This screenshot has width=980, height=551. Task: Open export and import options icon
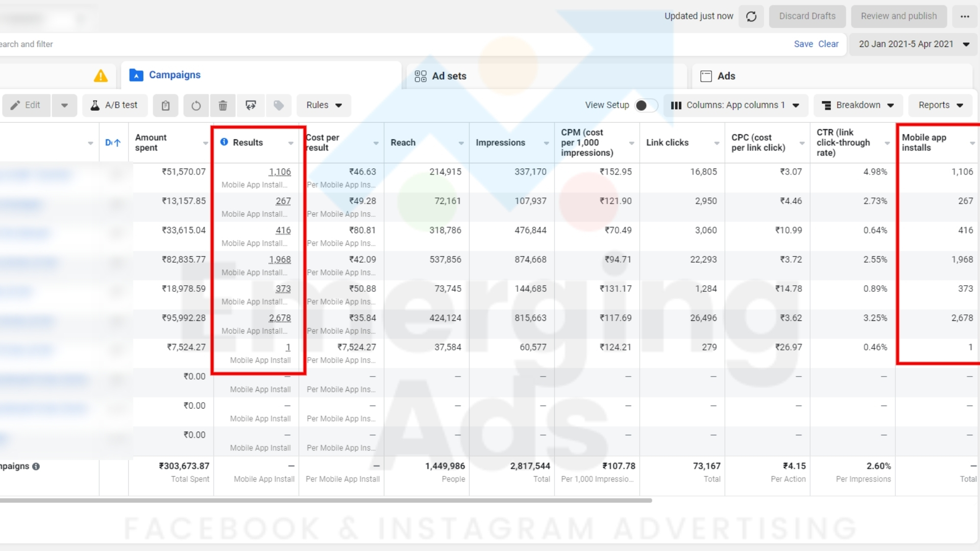point(251,105)
